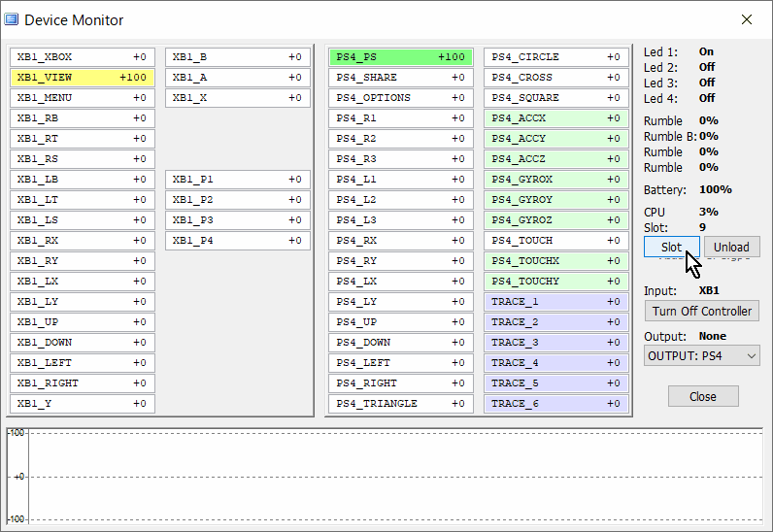The height and width of the screenshot is (532, 773).
Task: Select the PS4_L2 entry
Action: point(401,200)
